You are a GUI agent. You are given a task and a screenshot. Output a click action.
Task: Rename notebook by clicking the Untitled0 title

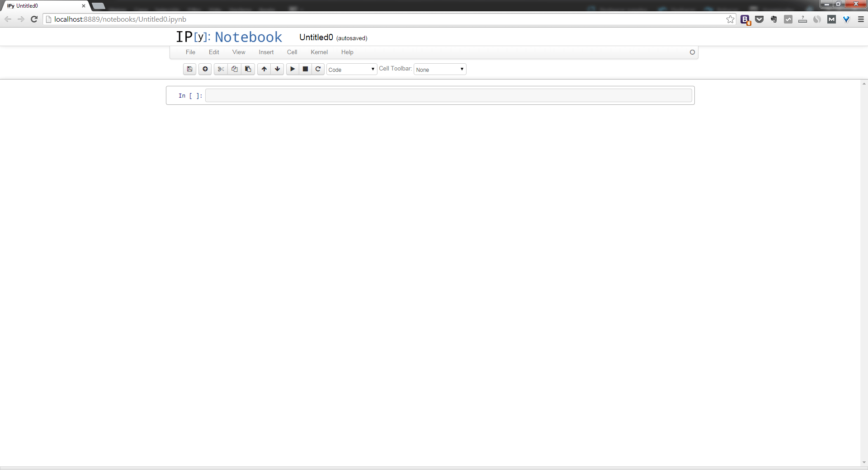(316, 37)
